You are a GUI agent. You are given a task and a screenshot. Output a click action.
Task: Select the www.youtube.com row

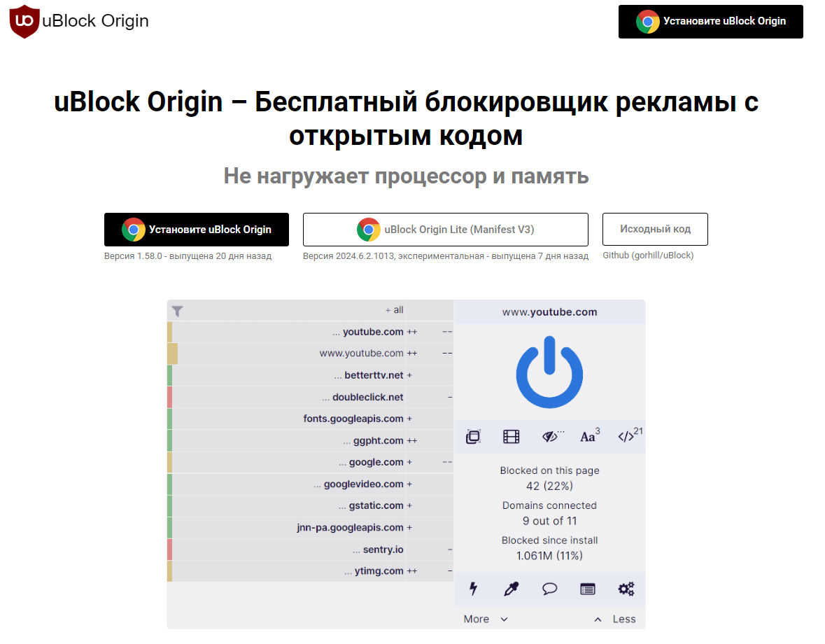pyautogui.click(x=311, y=353)
